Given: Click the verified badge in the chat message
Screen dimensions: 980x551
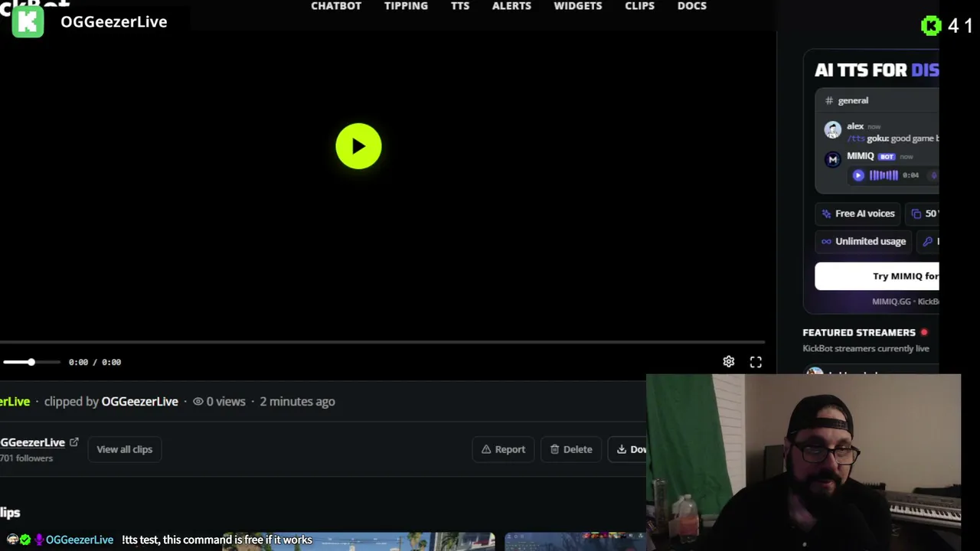Looking at the screenshot, I should tap(25, 540).
